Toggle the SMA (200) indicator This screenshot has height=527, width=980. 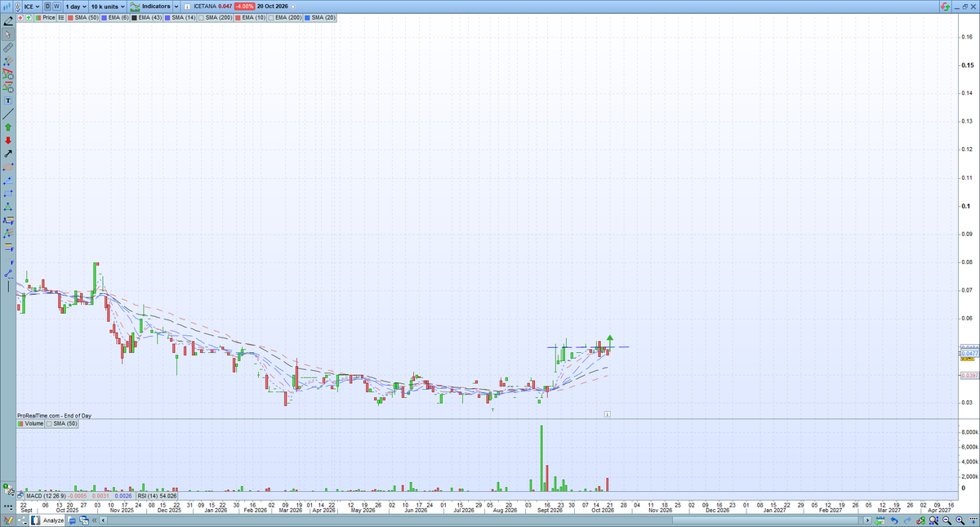pyautogui.click(x=216, y=17)
